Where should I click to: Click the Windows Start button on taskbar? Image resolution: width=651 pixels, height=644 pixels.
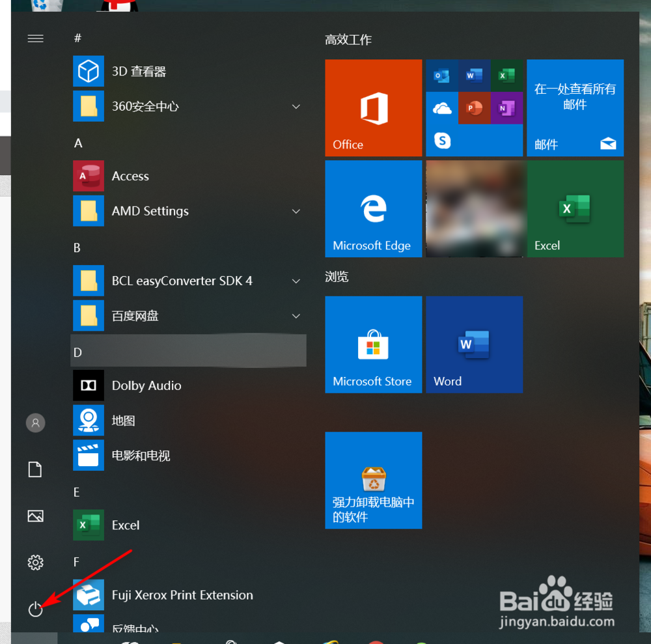pos(34,638)
